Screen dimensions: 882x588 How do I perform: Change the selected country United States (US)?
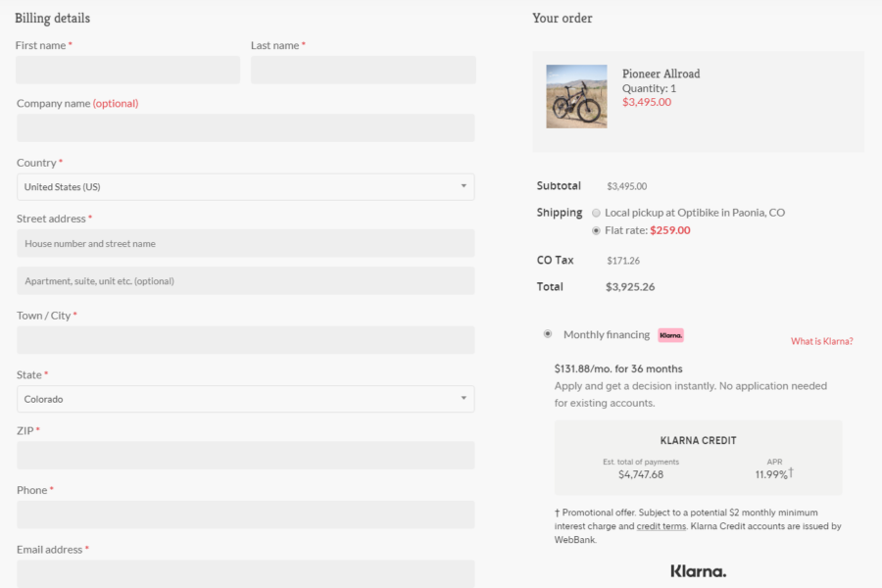245,186
